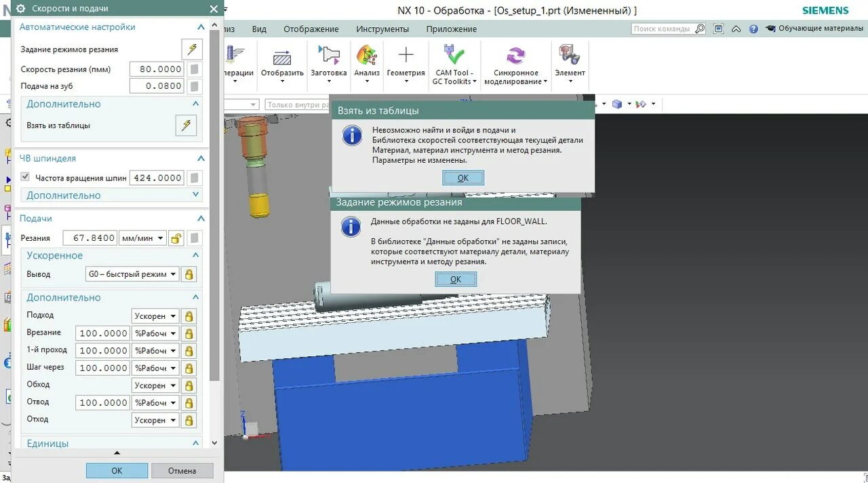Viewport: 868px width, 483px height.
Task: Expand Дополнительно under ЧВ шпинделя
Action: click(x=196, y=195)
